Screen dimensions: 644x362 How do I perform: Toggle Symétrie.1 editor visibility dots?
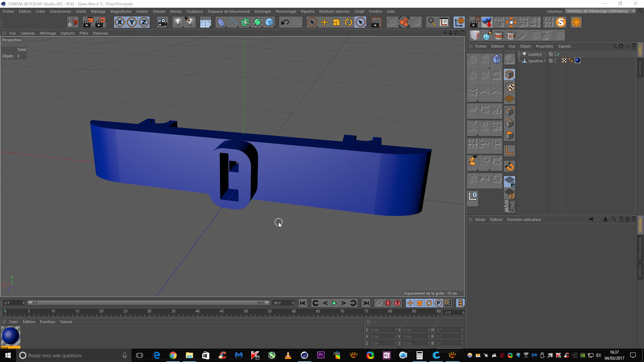pyautogui.click(x=555, y=61)
